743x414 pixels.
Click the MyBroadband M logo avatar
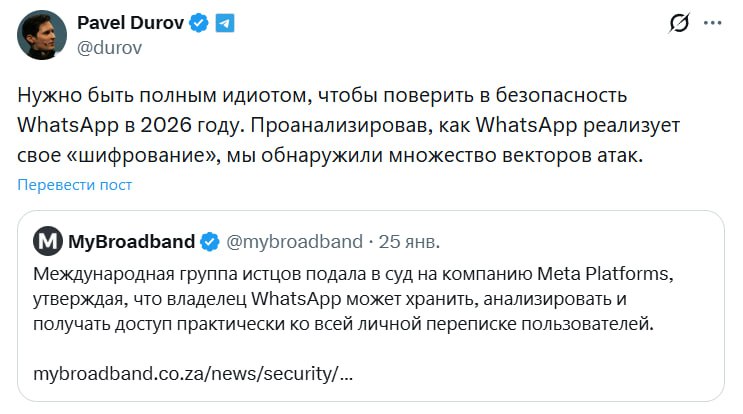point(48,240)
